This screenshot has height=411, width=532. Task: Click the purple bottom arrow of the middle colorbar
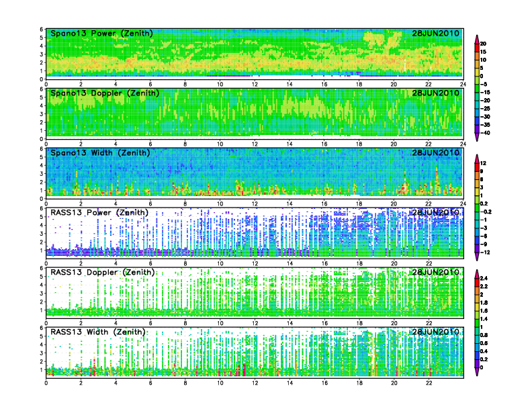477,256
